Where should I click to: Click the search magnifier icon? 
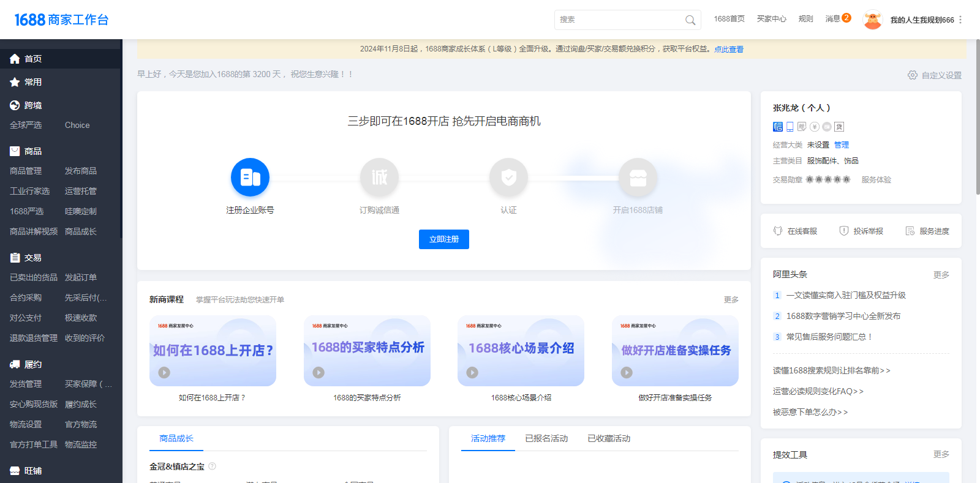pos(690,20)
